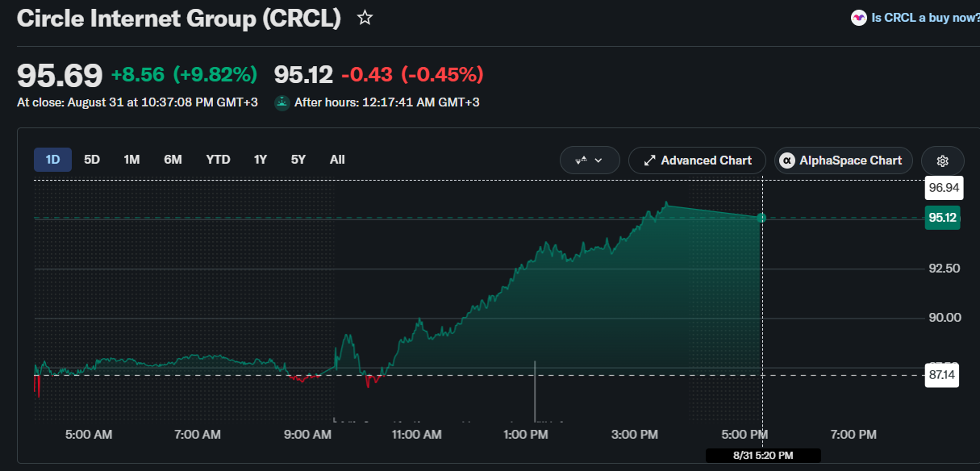Viewport: 980px width, 471px height.
Task: Open the Advanced Chart
Action: pos(697,160)
